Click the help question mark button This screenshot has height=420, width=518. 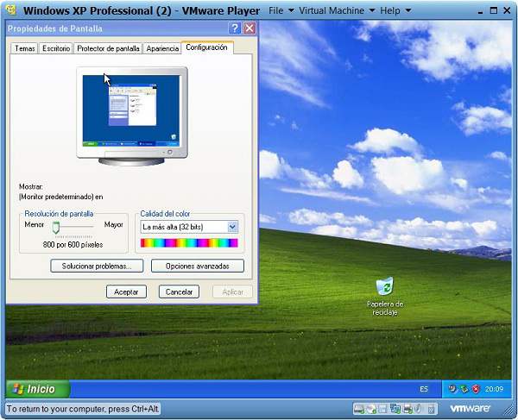coord(234,28)
